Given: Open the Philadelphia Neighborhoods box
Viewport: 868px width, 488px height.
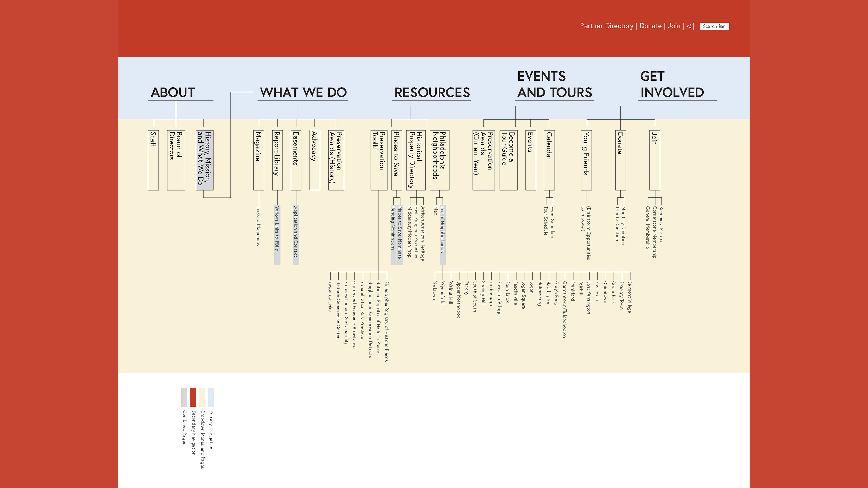Looking at the screenshot, I should tap(440, 160).
